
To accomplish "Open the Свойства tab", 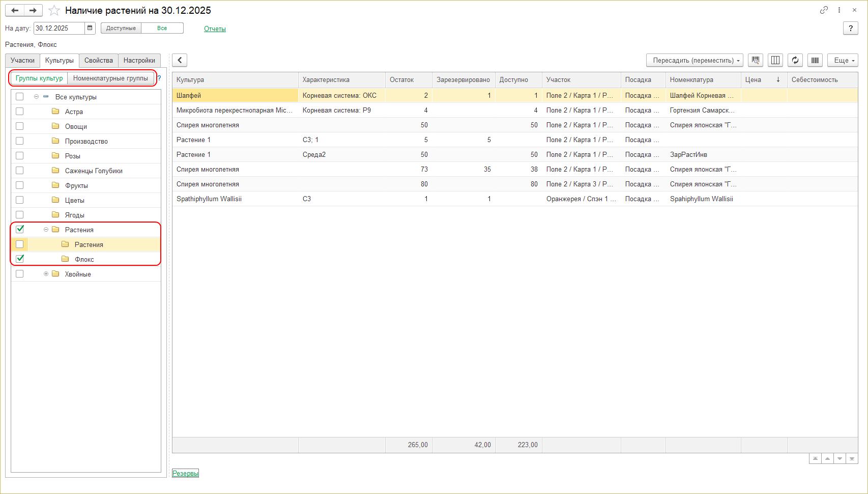I will coord(99,60).
